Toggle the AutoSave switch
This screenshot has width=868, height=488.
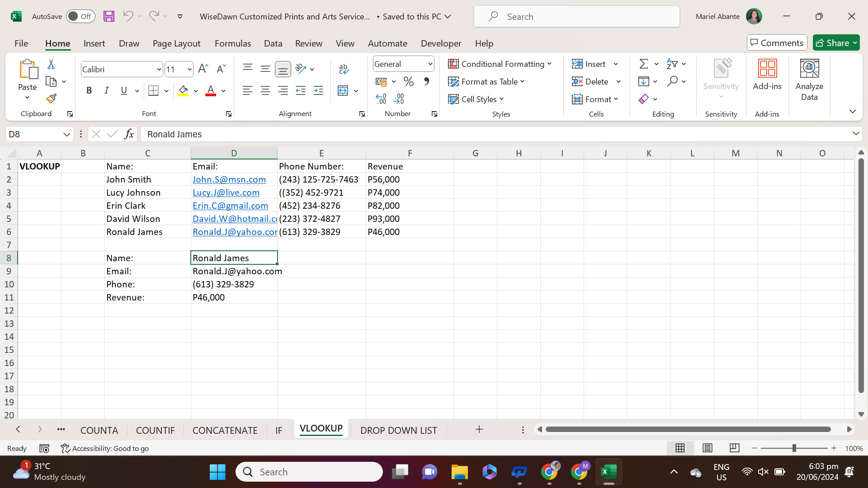(x=80, y=16)
